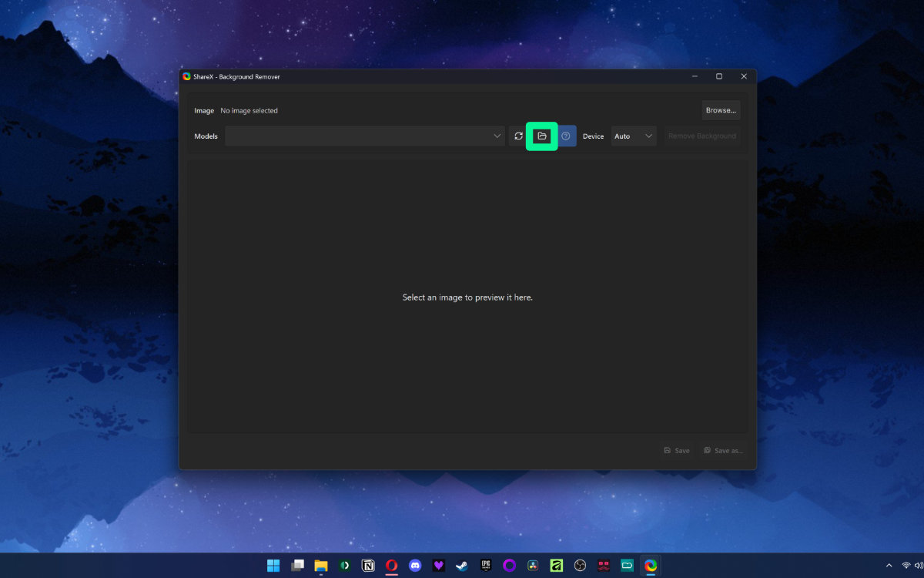Open Epic Games Launcher from taskbar
924x578 pixels.
click(x=486, y=566)
